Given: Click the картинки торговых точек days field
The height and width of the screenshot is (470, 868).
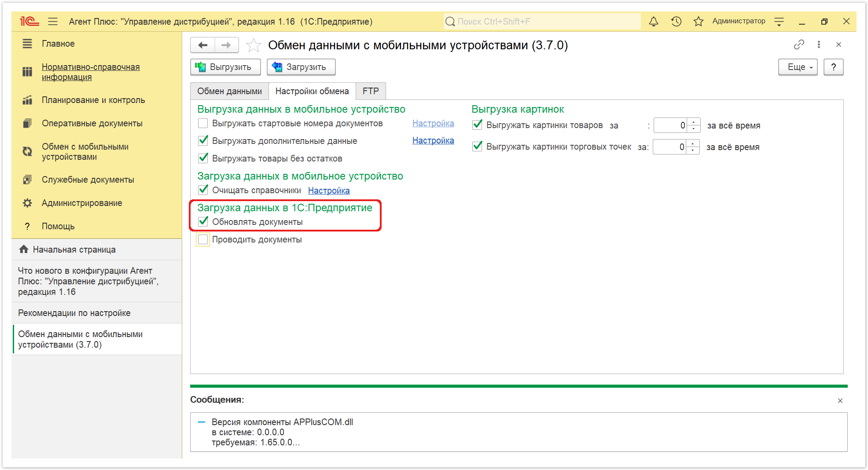Looking at the screenshot, I should click(x=669, y=147).
